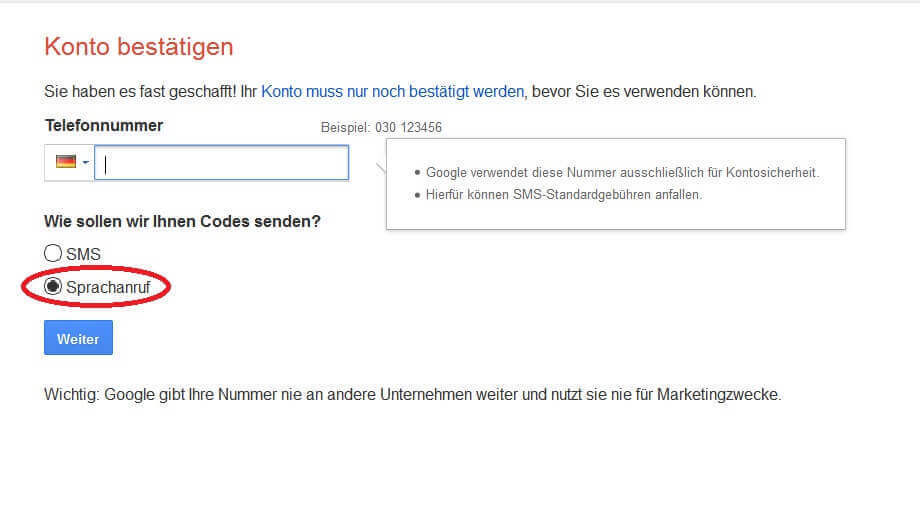Screen dimensions: 920x526
Task: Click the 'Konto bestätigen' heading
Action: 139,46
